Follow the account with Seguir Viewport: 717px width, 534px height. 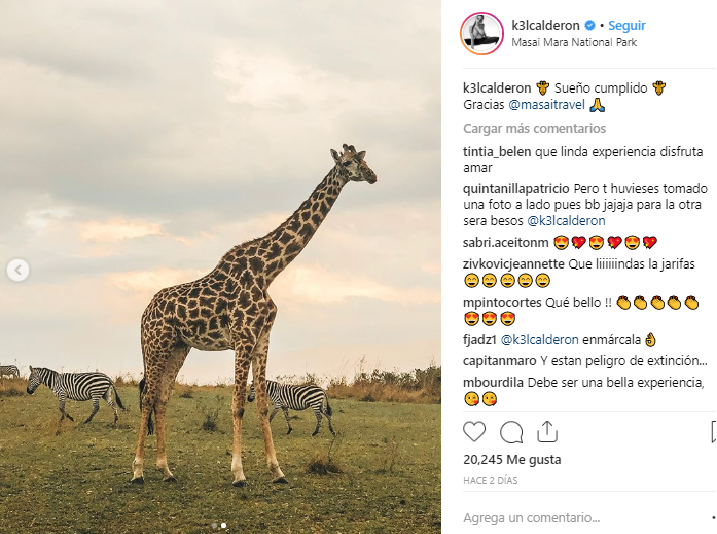[x=627, y=26]
